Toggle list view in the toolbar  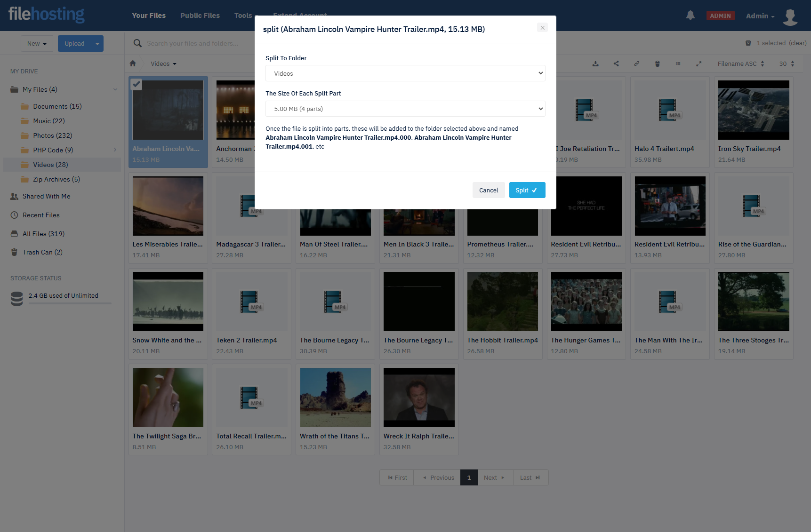click(x=678, y=64)
